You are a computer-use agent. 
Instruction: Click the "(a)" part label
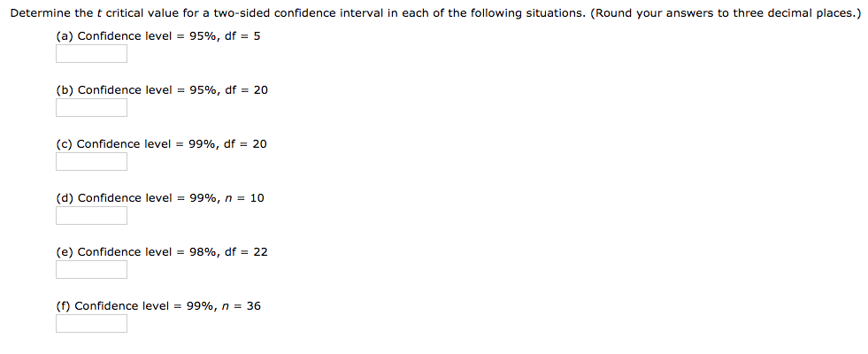tap(65, 36)
